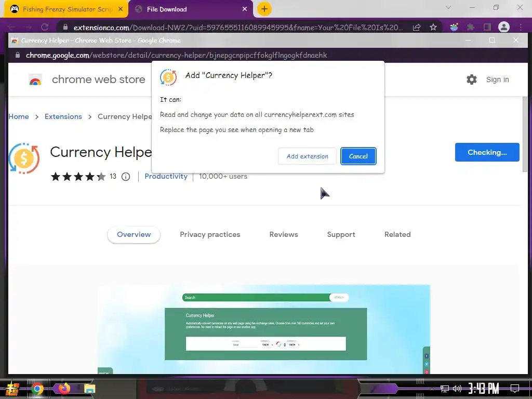Click the Currency Helper extension icon

(24, 158)
